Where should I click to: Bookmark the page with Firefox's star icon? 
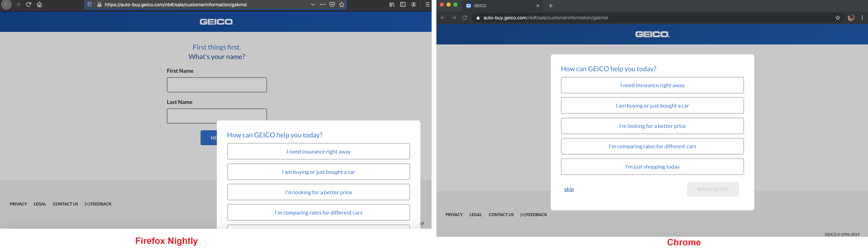(342, 4)
